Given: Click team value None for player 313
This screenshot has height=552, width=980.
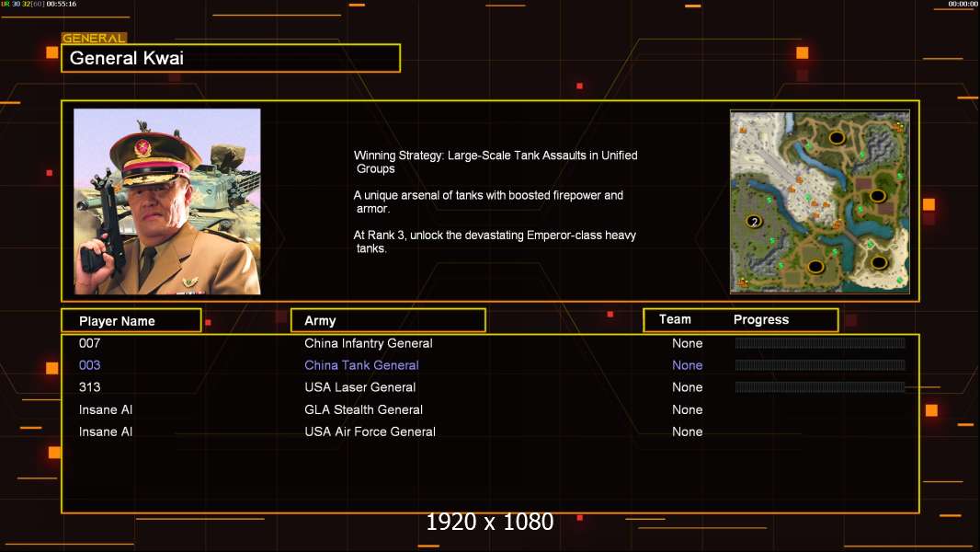Looking at the screenshot, I should pyautogui.click(x=687, y=387).
